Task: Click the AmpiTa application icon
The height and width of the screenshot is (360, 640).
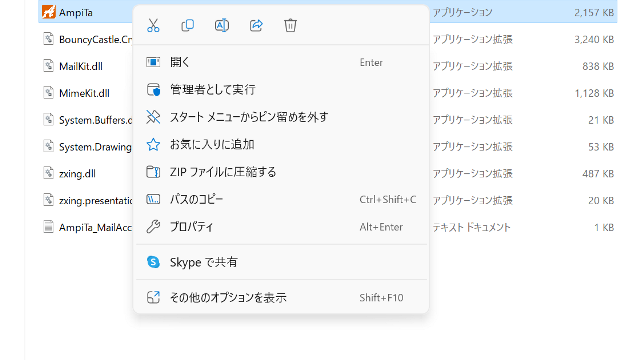Action: (x=49, y=12)
